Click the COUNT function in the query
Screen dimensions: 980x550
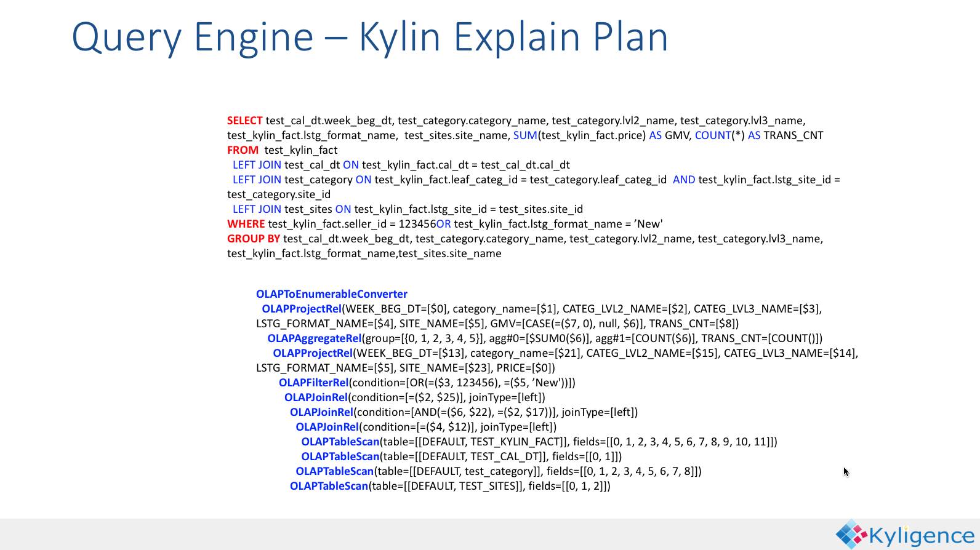click(x=713, y=135)
